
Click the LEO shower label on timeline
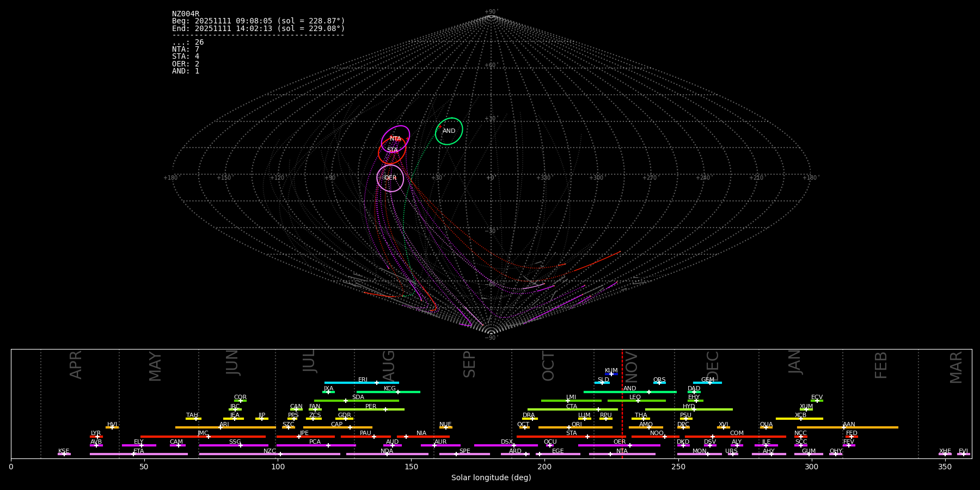click(x=635, y=397)
